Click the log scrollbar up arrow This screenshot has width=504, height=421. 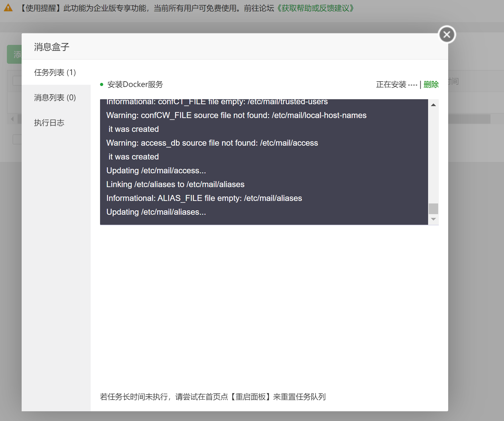pos(433,105)
